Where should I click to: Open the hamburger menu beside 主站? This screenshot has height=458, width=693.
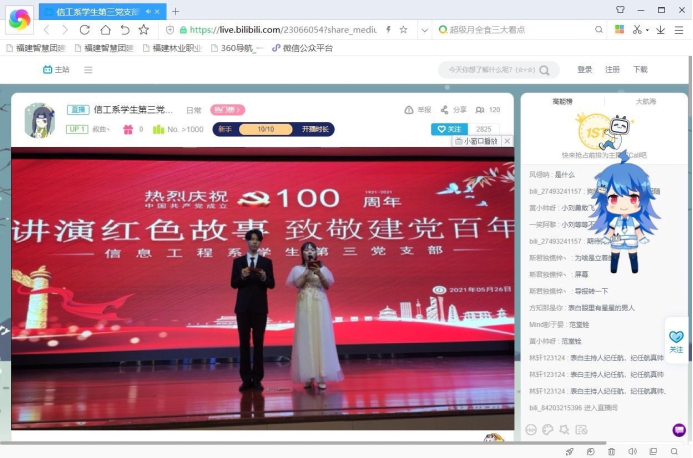click(88, 70)
